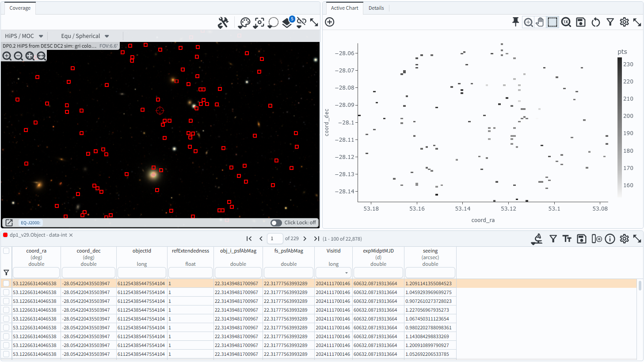Zoom in on the coverage image

[7, 56]
